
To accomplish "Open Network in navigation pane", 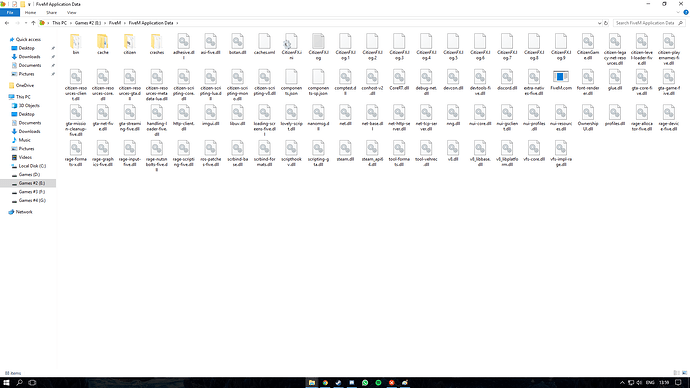I will [x=24, y=212].
